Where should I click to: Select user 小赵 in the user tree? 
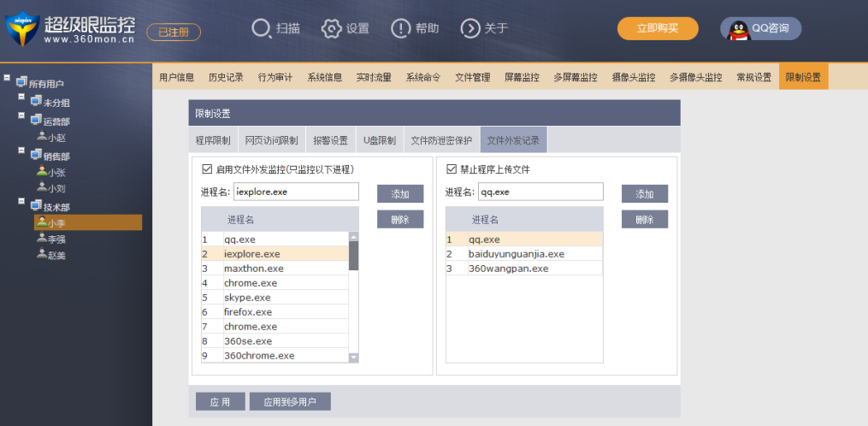(56, 136)
